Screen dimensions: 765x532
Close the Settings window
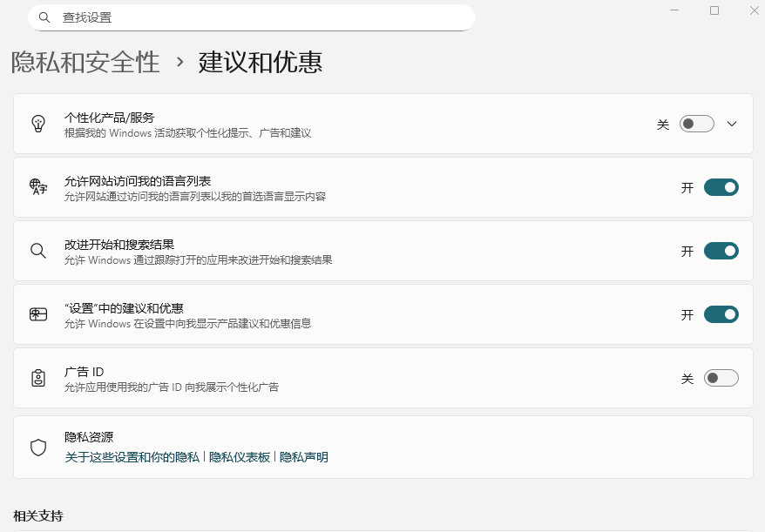[x=755, y=10]
